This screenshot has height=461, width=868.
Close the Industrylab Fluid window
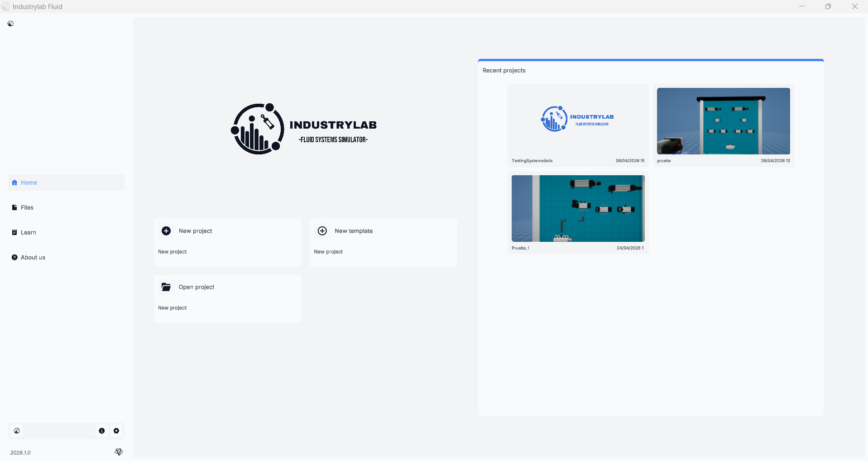pos(855,6)
